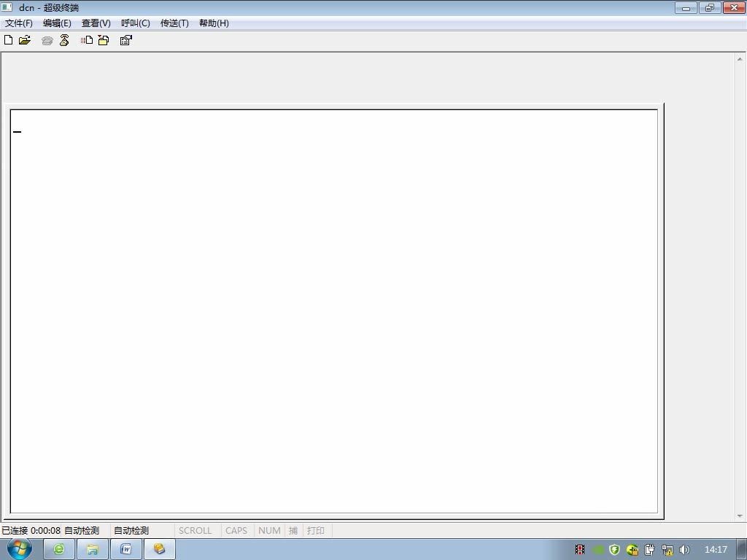Click the power plug tray icon
Viewport: 747px width, 560px height.
pos(650,550)
